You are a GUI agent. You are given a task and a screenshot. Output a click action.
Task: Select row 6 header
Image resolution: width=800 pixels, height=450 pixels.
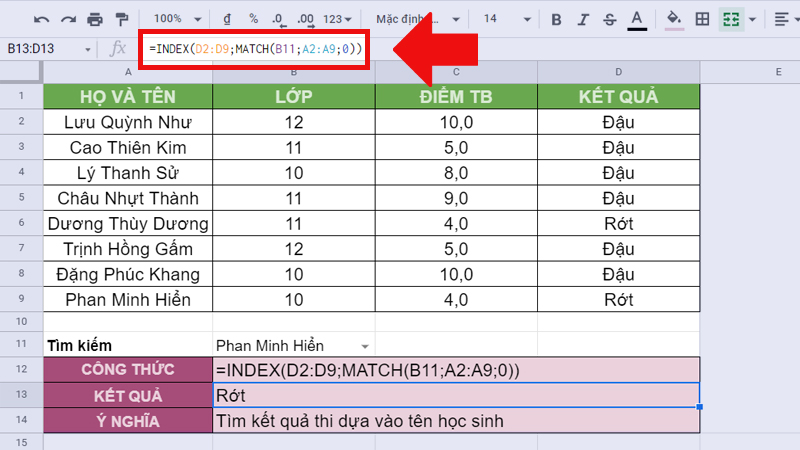(x=21, y=223)
